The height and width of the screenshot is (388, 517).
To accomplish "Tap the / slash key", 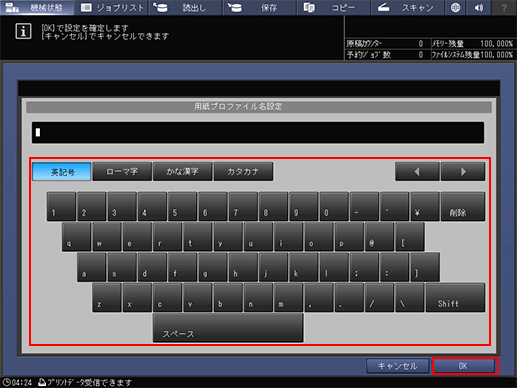I will (x=380, y=297).
